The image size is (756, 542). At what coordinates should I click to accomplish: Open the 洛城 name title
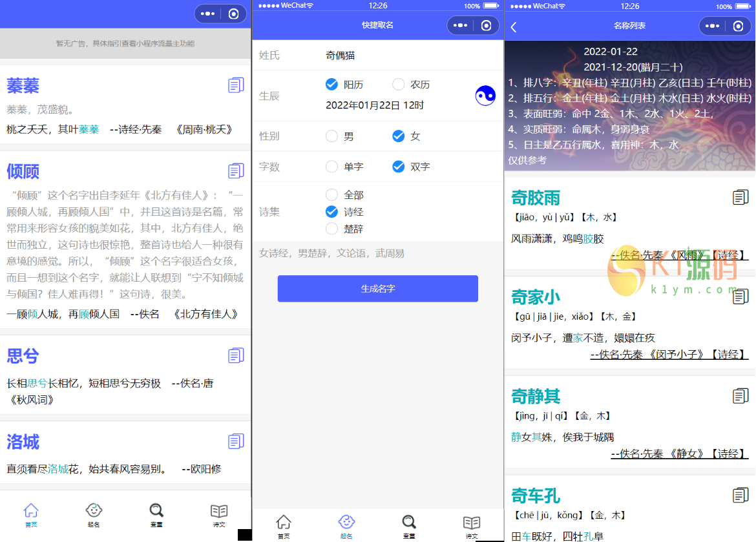tap(23, 442)
